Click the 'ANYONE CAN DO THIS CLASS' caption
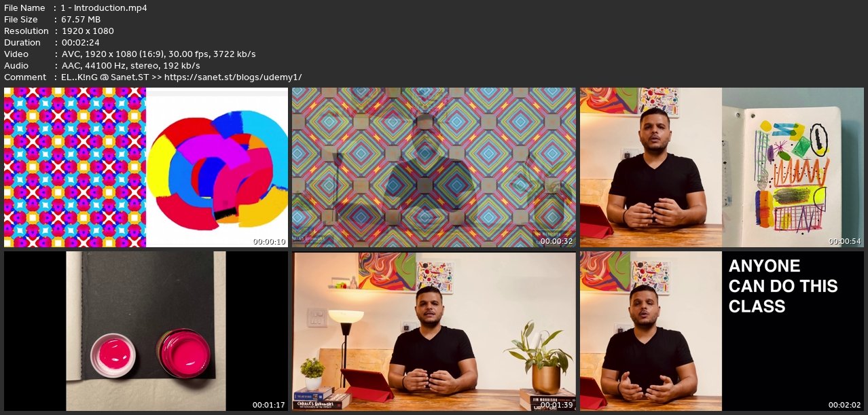 tap(783, 286)
